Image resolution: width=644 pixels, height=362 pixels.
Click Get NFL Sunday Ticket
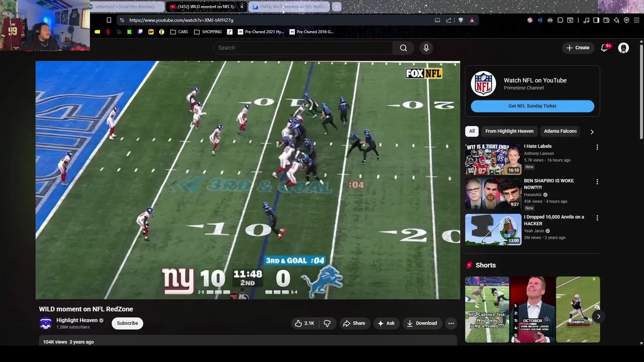click(x=532, y=106)
